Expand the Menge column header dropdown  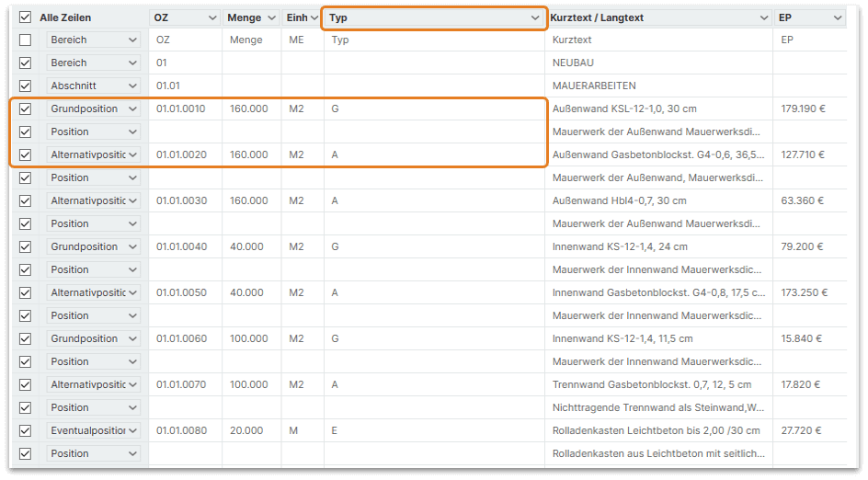[x=271, y=17]
